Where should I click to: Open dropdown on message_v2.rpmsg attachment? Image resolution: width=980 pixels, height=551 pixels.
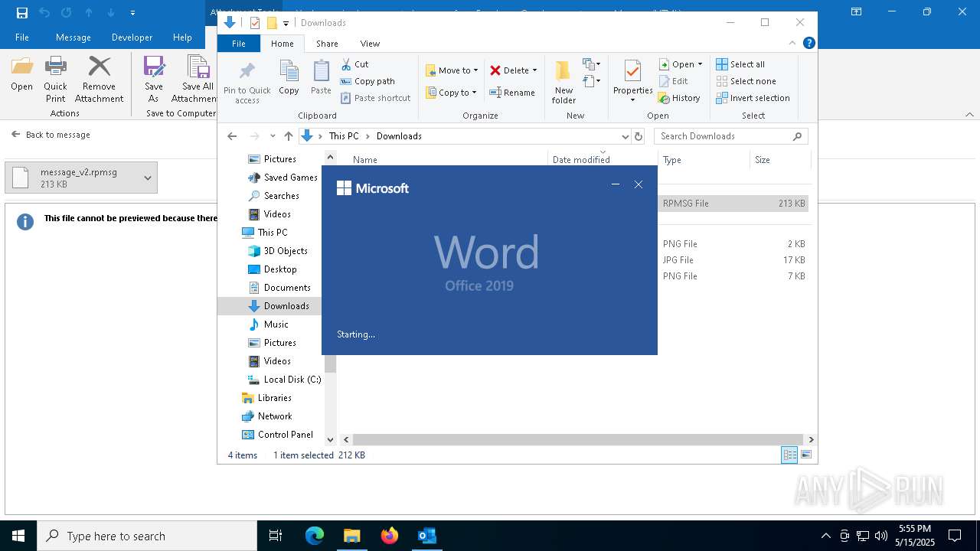tap(147, 178)
